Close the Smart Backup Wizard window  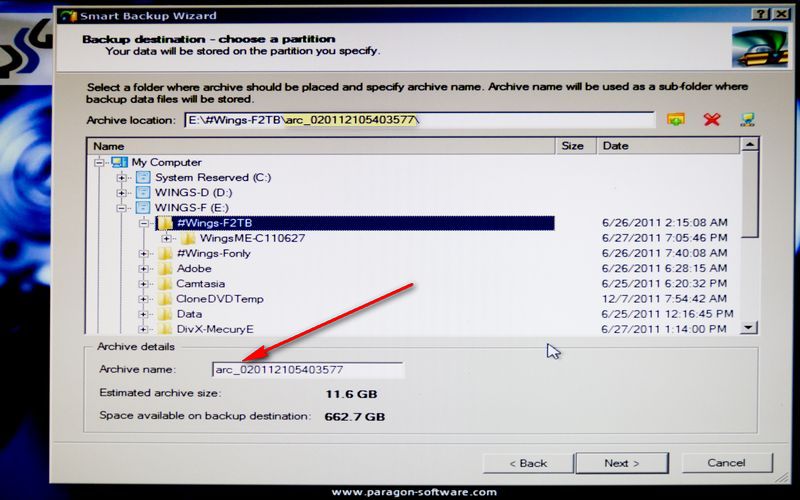pos(781,14)
